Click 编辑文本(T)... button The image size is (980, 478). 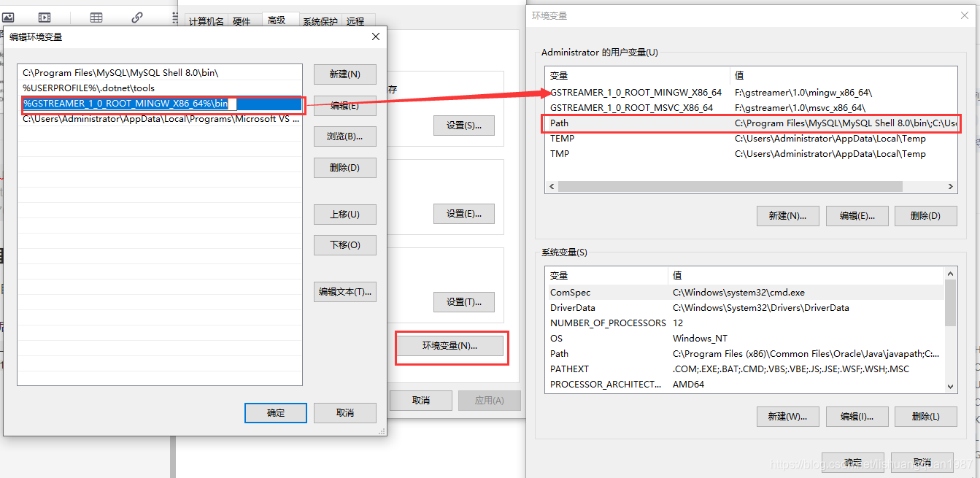[344, 292]
